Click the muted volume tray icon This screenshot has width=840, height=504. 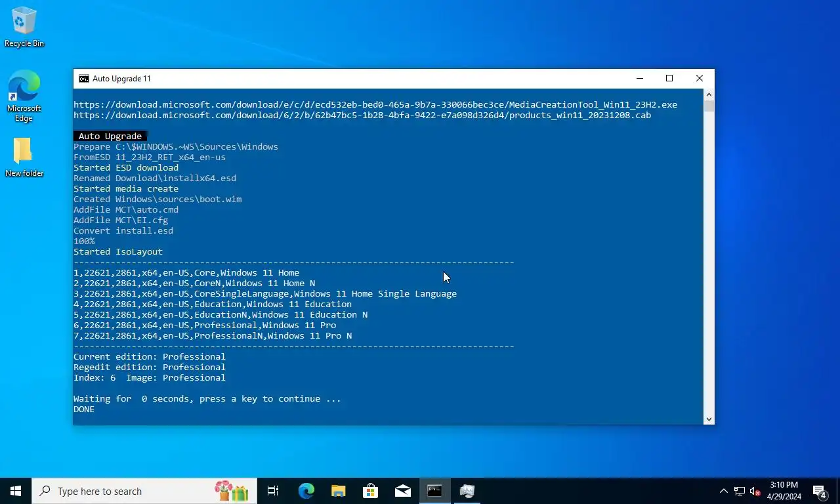point(755,491)
